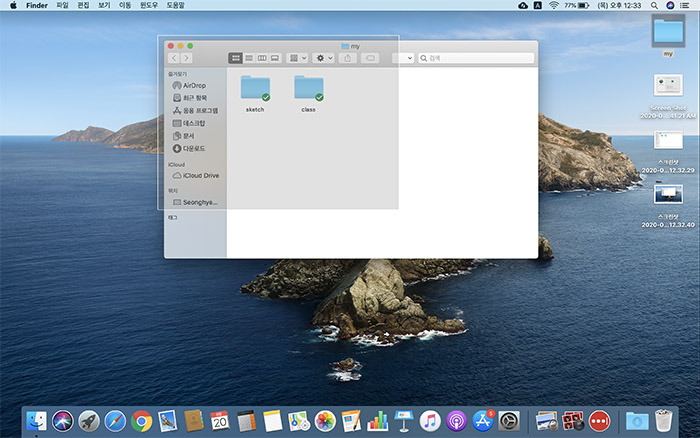Switch Finder to icon view

(x=235, y=58)
